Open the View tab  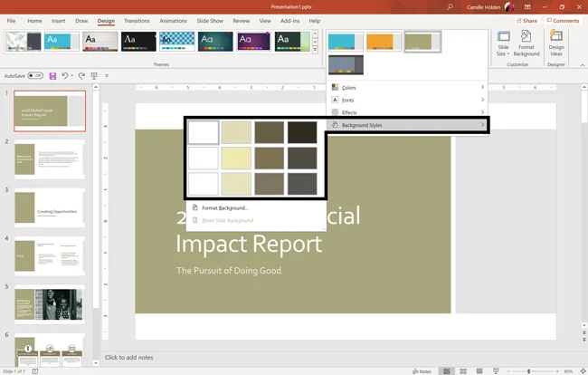pyautogui.click(x=265, y=21)
